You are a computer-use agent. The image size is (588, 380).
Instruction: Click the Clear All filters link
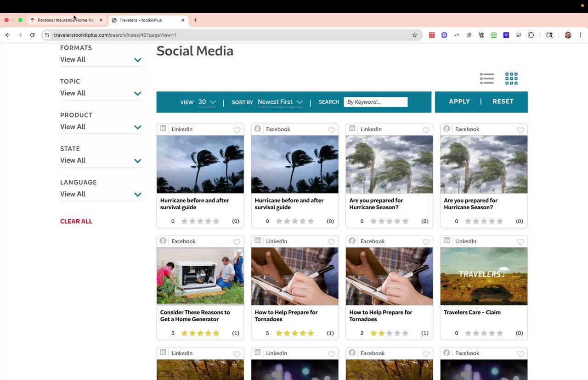coord(76,221)
